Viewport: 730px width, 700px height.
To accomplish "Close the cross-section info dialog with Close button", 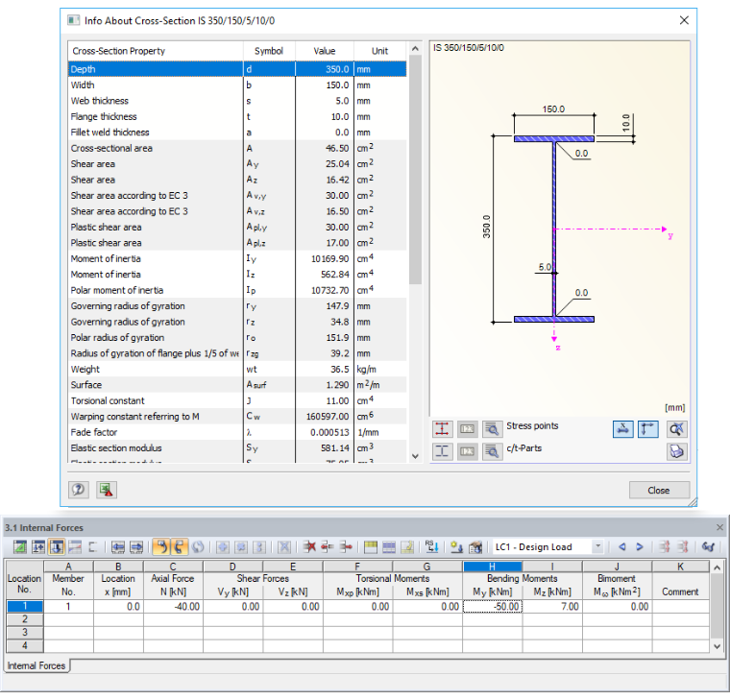I will tap(659, 490).
